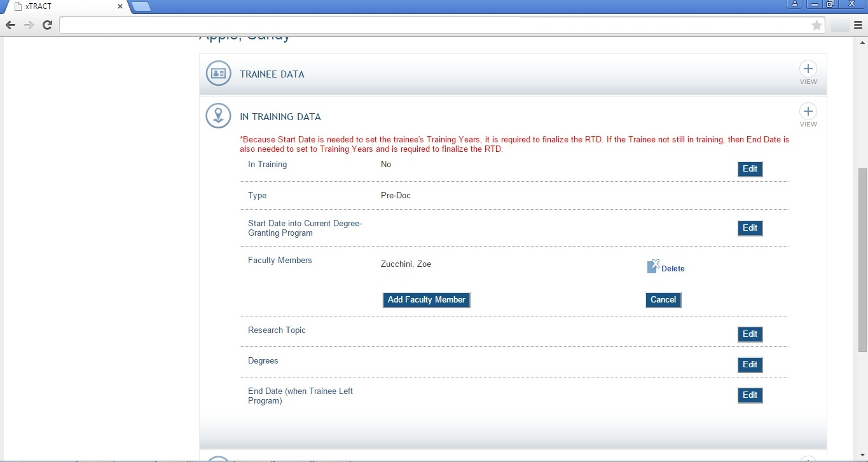This screenshot has width=868, height=462.
Task: Click the In Training Data location pin icon
Action: coord(218,116)
